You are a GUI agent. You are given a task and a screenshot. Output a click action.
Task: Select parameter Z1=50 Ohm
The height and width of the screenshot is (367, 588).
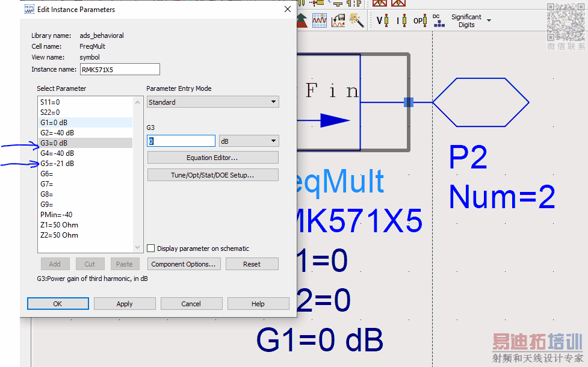coord(85,225)
